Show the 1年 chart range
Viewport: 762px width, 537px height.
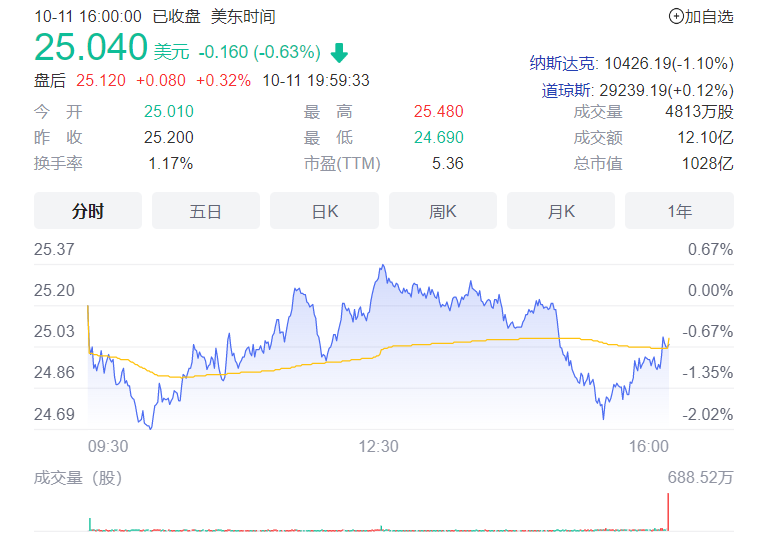(x=679, y=211)
